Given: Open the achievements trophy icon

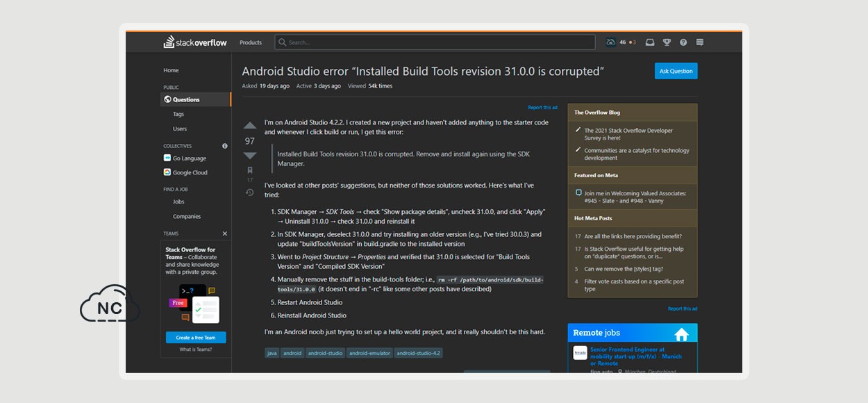Looking at the screenshot, I should click(x=667, y=42).
